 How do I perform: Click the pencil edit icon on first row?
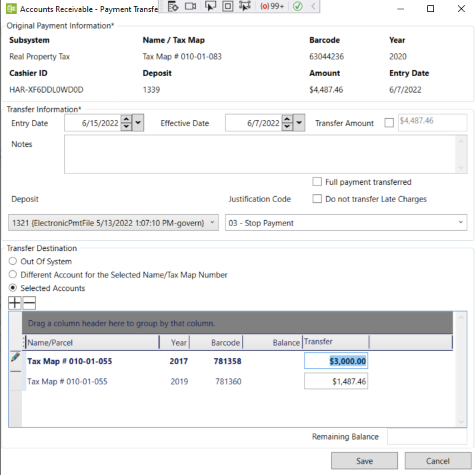[15, 358]
